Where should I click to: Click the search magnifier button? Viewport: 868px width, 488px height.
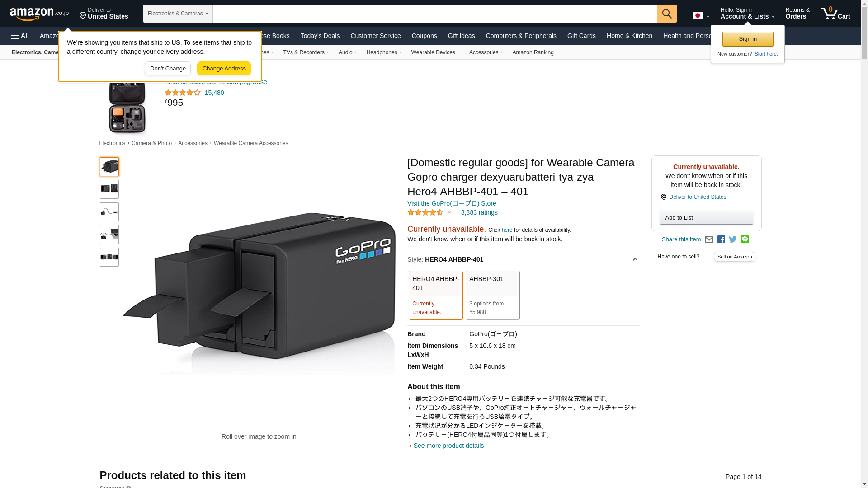(x=667, y=14)
